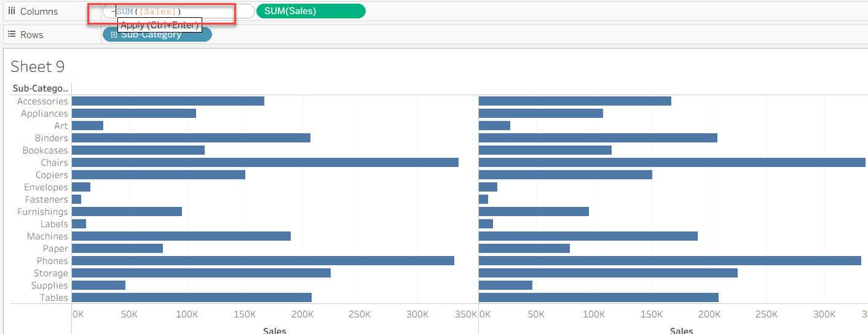Click the Rows shelf icon
868x334 pixels.
tap(11, 34)
